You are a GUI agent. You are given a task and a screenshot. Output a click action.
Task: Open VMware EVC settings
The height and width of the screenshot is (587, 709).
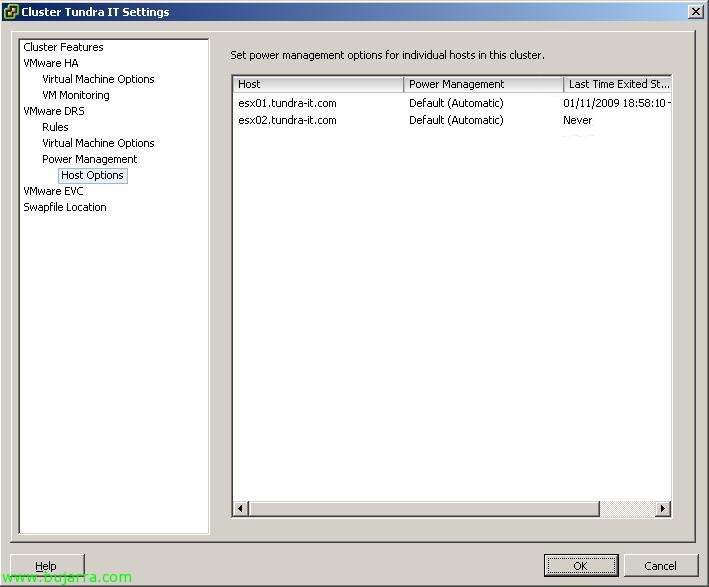click(53, 191)
